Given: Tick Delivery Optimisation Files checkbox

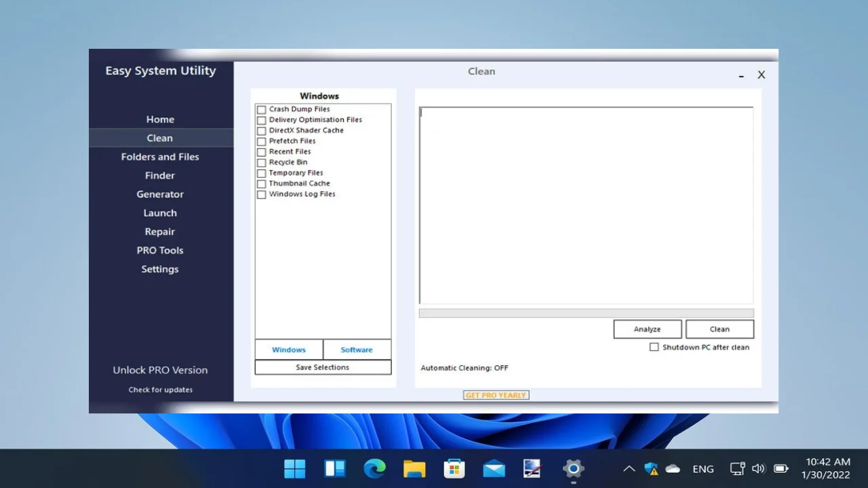Looking at the screenshot, I should click(261, 120).
